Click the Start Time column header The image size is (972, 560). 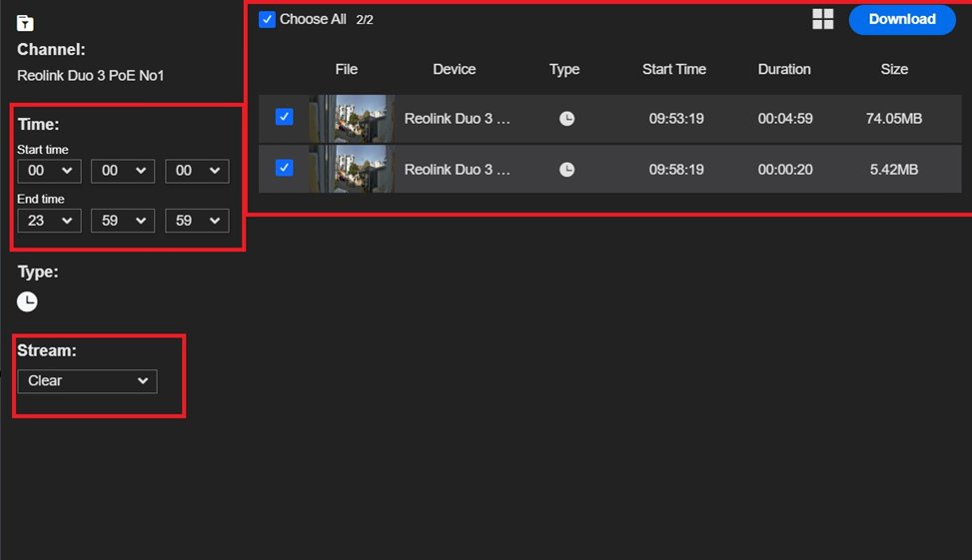tap(674, 70)
